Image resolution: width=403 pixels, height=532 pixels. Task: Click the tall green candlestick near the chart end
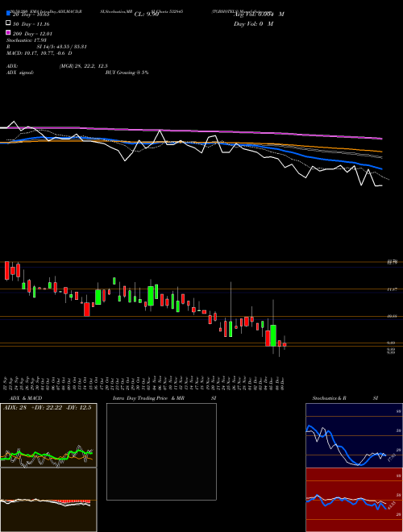(273, 335)
